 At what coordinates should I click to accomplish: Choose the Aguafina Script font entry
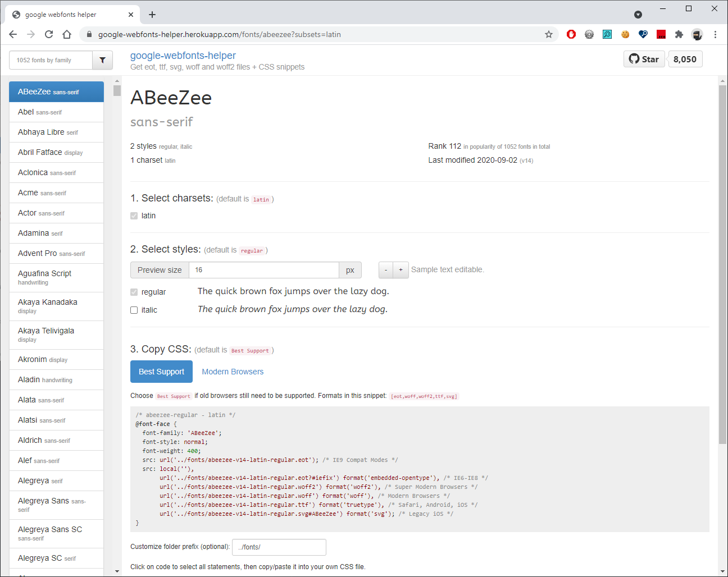point(56,278)
